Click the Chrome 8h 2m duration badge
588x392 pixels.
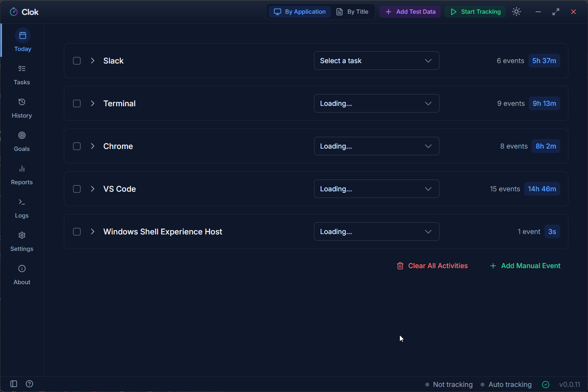546,146
